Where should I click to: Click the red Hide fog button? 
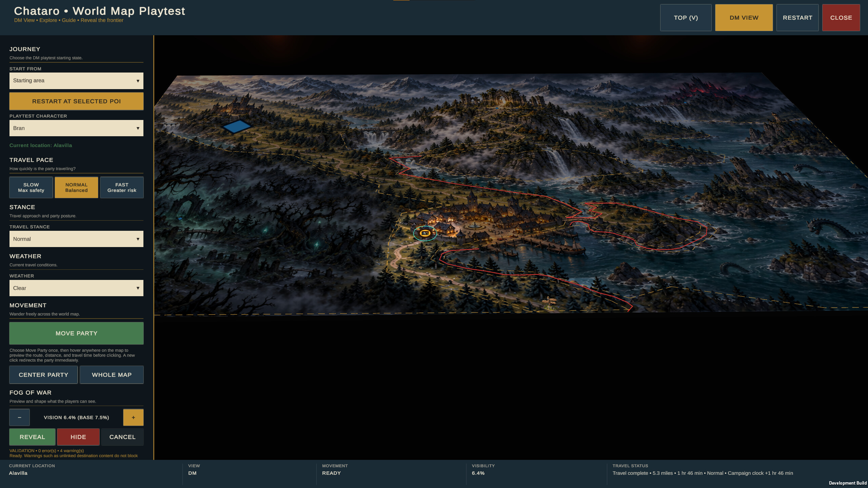78,437
